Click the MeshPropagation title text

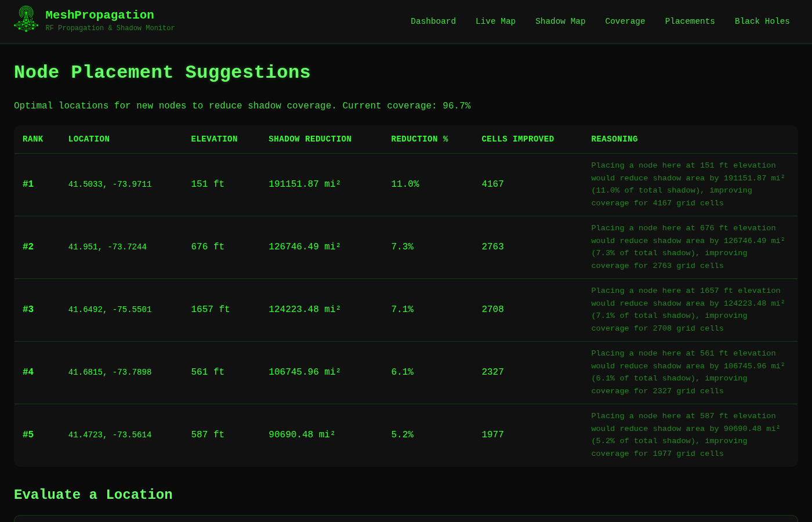100,15
